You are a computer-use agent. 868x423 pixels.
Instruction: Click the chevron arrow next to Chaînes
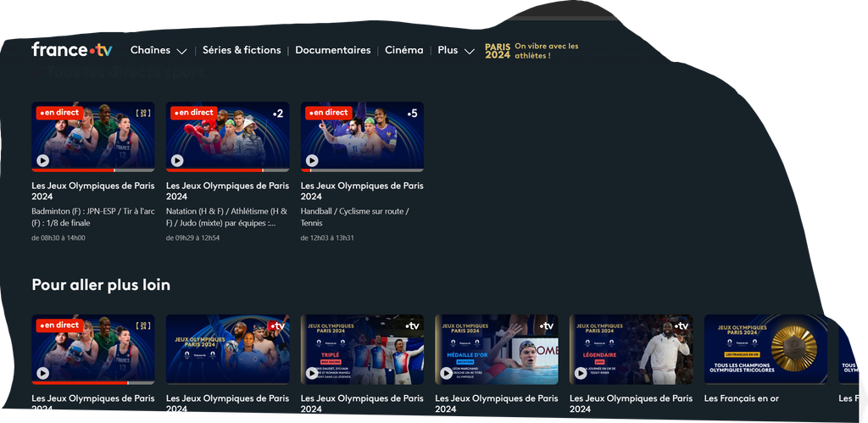tap(181, 51)
